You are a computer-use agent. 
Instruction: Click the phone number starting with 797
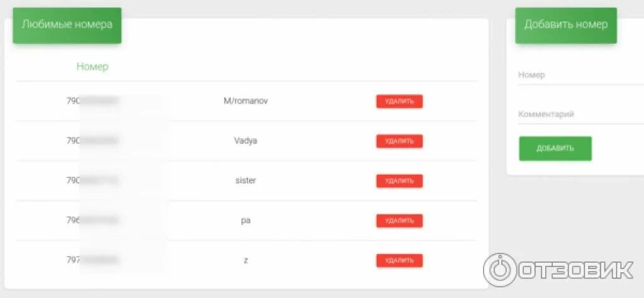point(93,260)
